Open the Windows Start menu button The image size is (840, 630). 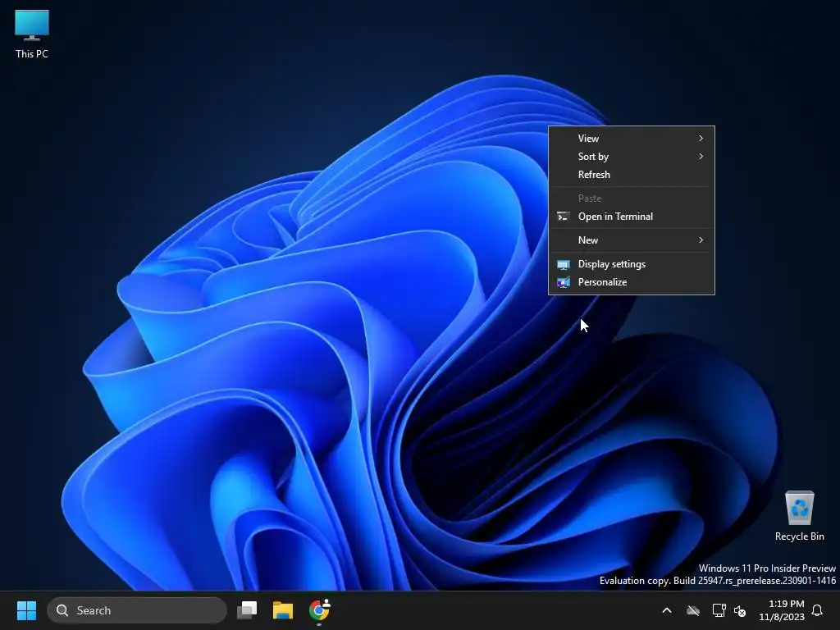26,610
